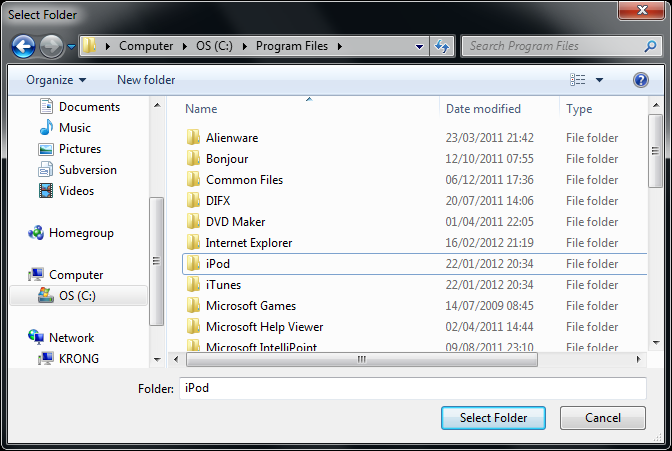Expand the arrow between Computer and OS (C:)

(x=185, y=46)
